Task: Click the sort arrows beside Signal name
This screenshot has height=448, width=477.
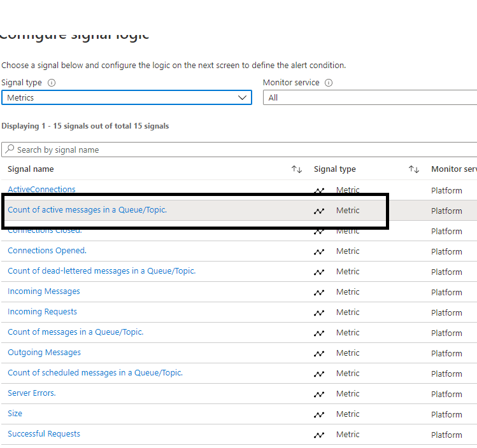Action: [x=296, y=169]
